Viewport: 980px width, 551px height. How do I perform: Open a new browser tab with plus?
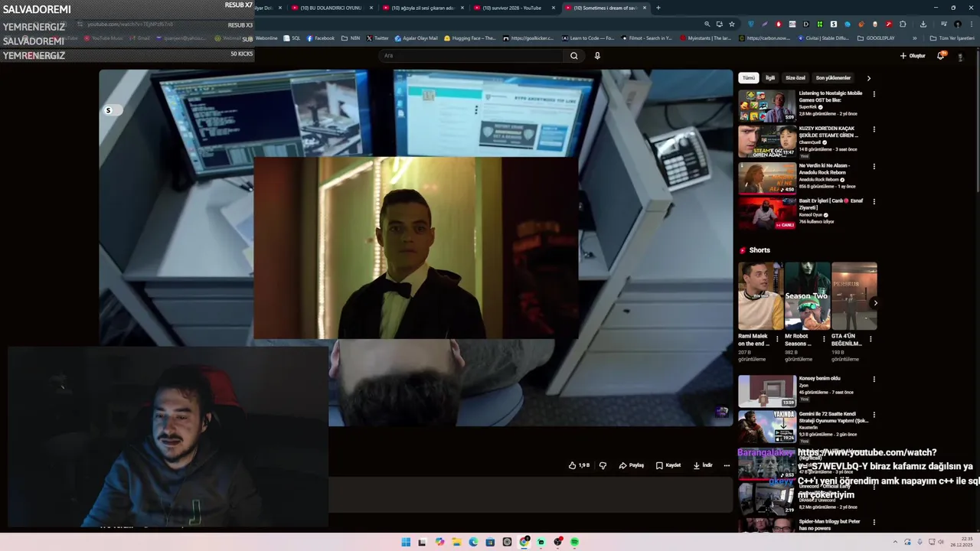(x=658, y=8)
